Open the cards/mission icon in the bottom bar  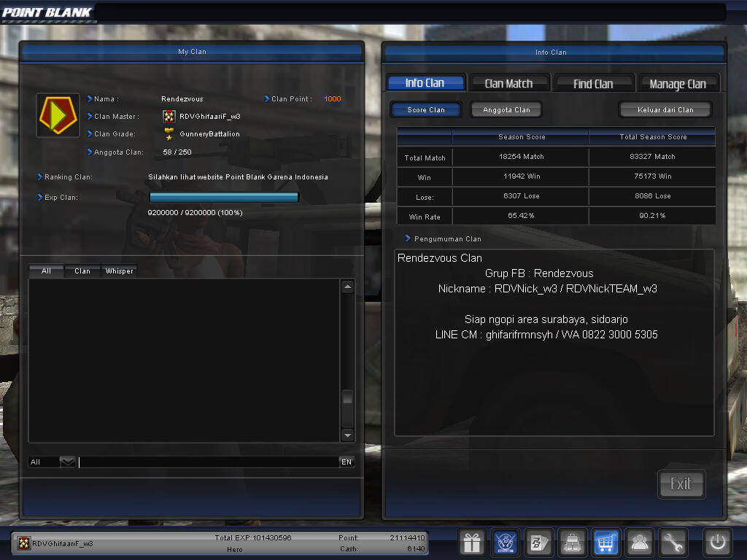click(x=539, y=542)
